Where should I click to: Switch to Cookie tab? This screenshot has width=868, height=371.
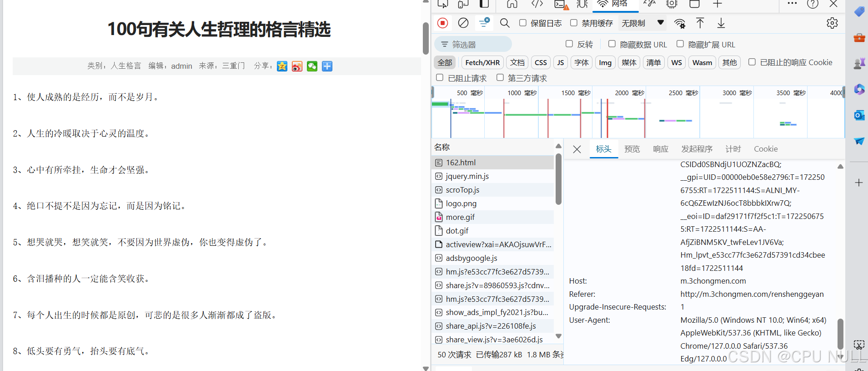[766, 149]
